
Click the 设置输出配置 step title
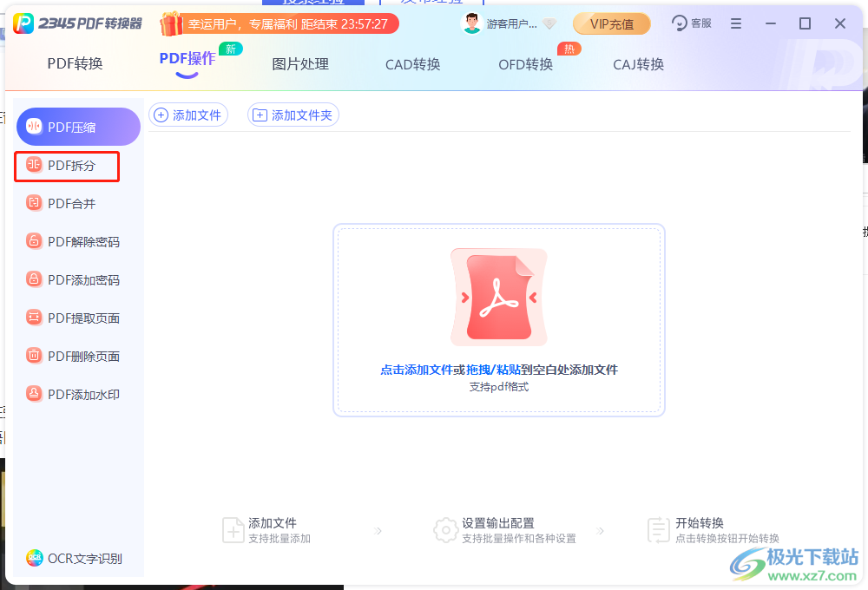(x=497, y=523)
